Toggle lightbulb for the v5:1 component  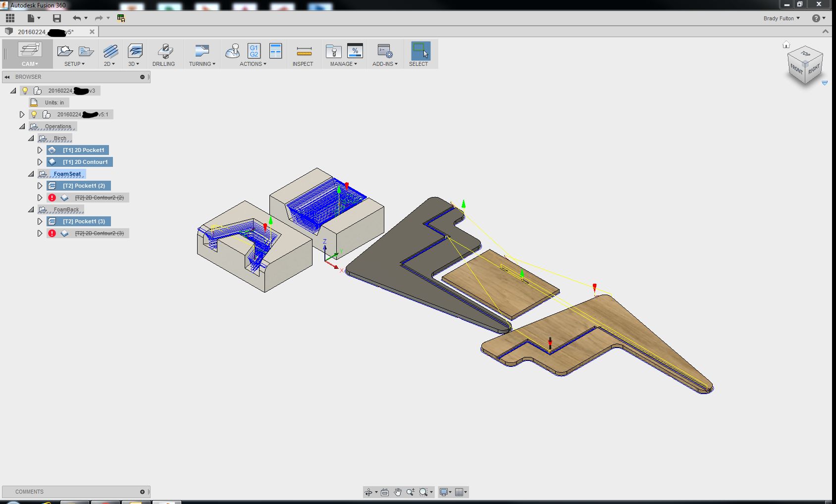click(x=34, y=114)
